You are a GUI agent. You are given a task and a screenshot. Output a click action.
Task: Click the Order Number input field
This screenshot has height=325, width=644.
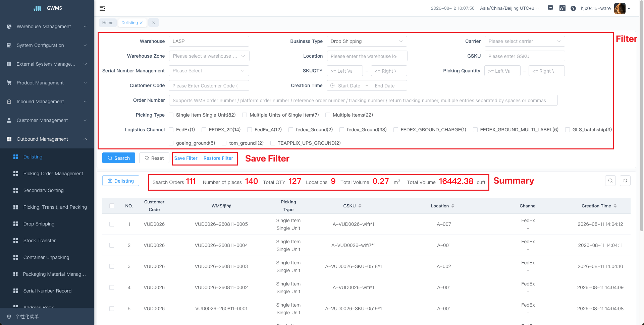363,100
